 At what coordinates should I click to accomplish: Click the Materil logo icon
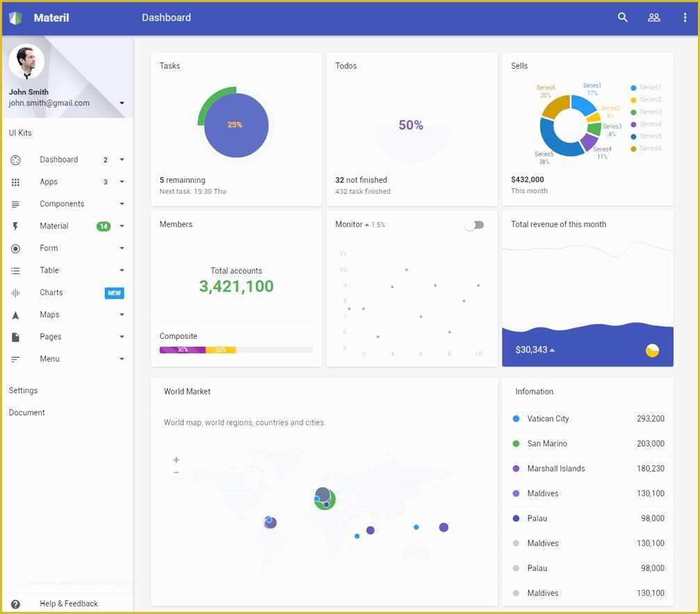pyautogui.click(x=15, y=18)
